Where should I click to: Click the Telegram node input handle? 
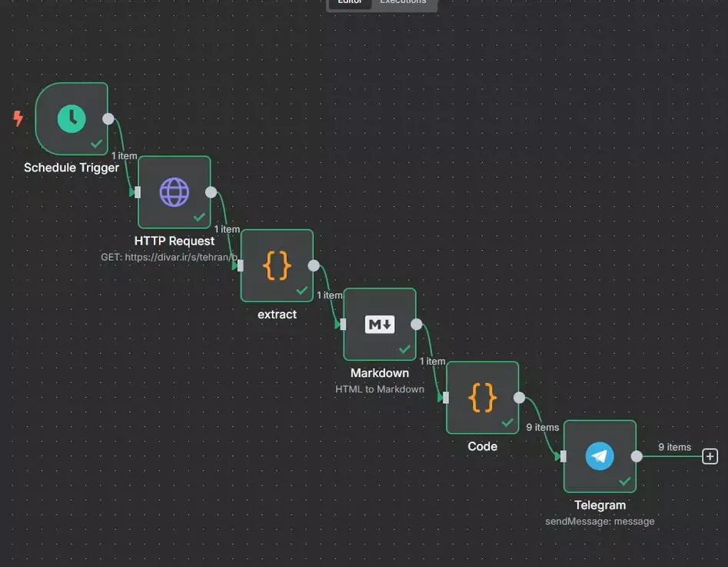click(563, 456)
